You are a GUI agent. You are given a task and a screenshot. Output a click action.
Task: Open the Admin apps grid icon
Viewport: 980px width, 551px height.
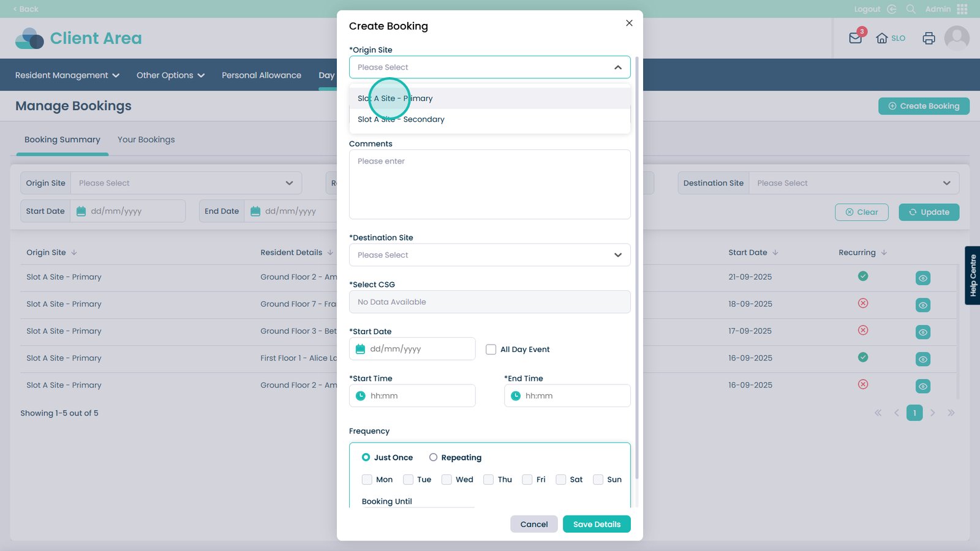click(x=962, y=9)
